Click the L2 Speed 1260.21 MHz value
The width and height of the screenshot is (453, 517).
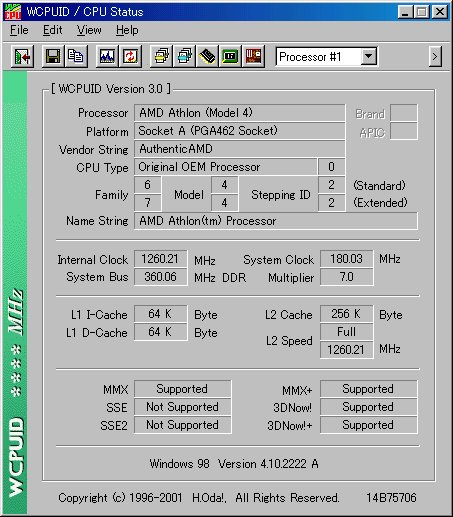tap(346, 350)
